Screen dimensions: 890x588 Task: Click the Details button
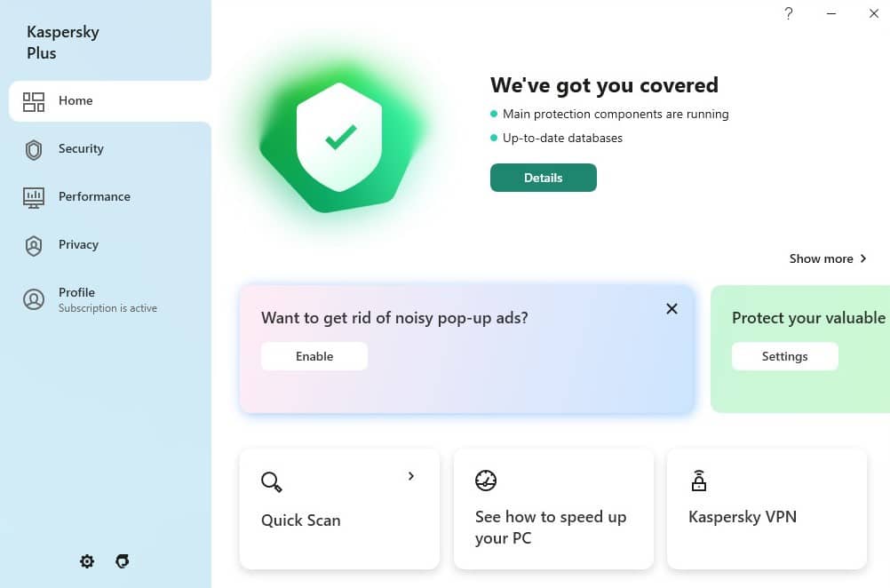tap(543, 178)
